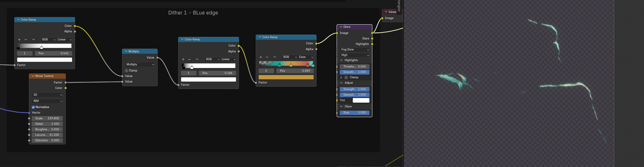This screenshot has width=644, height=167.
Task: Select the orange color stop on the gradient
Action: point(291,65)
